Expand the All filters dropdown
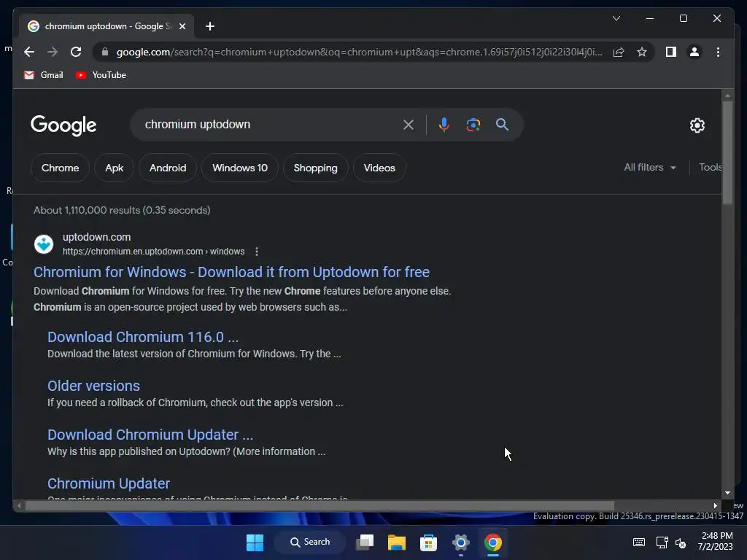Image resolution: width=747 pixels, height=560 pixels. [x=650, y=167]
